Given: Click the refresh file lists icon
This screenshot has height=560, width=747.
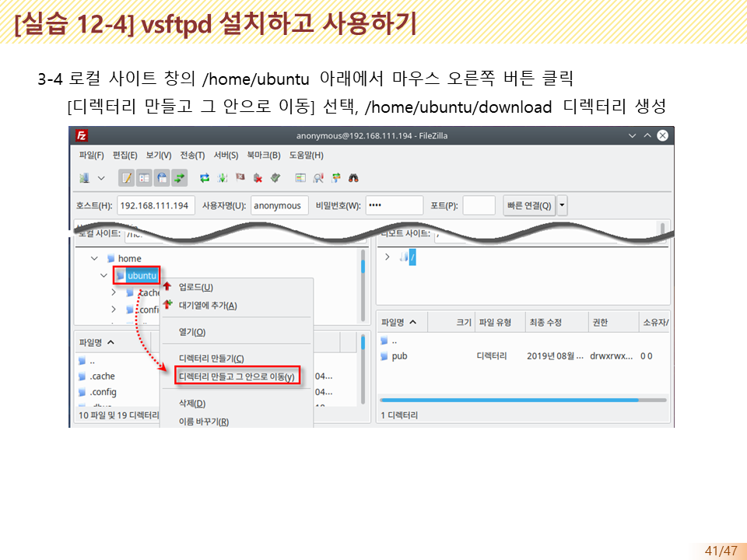Looking at the screenshot, I should click(x=205, y=178).
